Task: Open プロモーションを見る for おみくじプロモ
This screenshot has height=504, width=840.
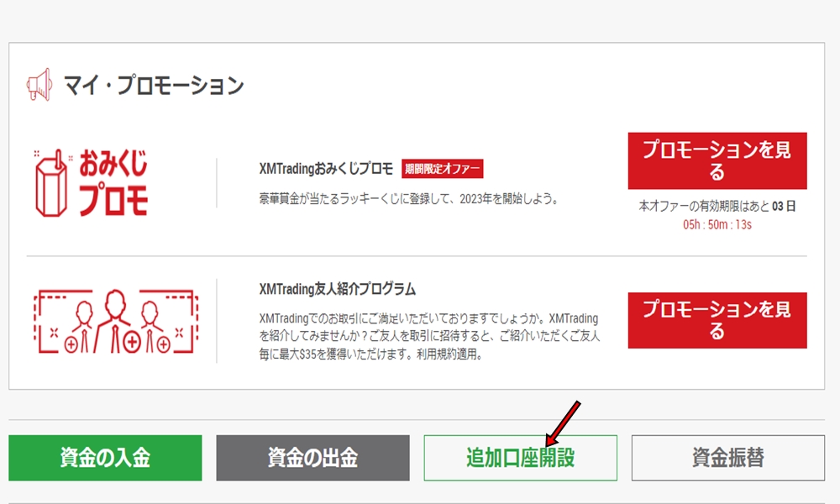Action: pyautogui.click(x=717, y=161)
